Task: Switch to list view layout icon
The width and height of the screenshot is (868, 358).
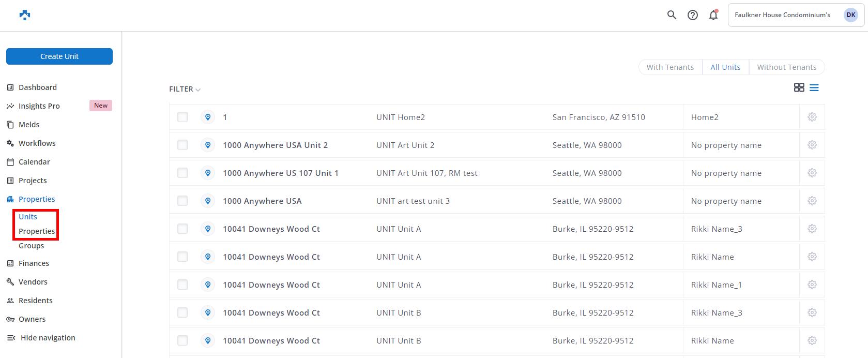Action: tap(814, 87)
